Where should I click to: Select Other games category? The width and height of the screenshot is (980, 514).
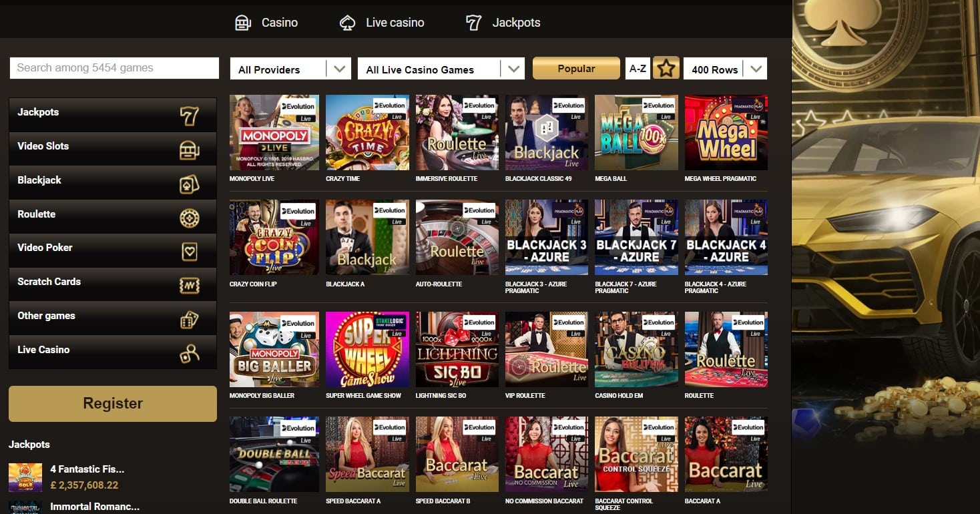tap(113, 318)
